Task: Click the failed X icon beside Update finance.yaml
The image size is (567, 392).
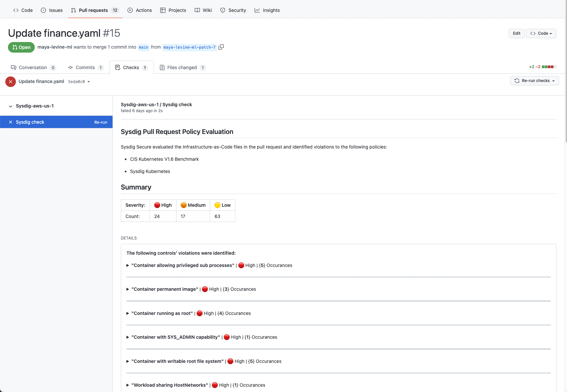Action: tap(11, 81)
